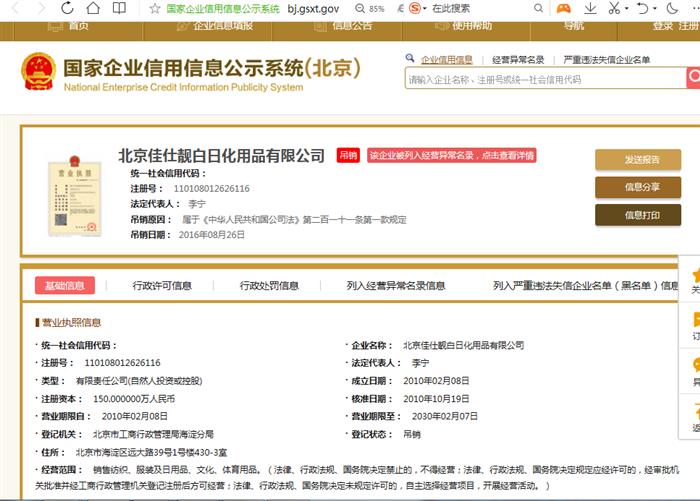Click approval date 2010年10月19日

436,399
